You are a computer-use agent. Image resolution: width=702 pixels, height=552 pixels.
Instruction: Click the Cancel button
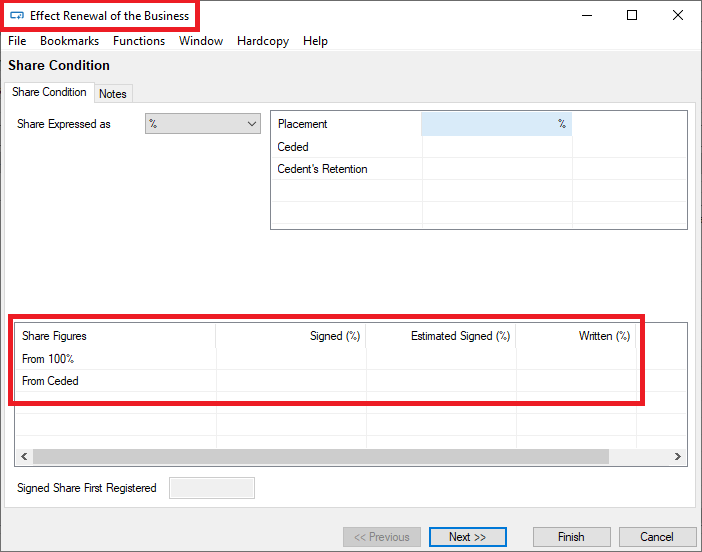coord(657,537)
